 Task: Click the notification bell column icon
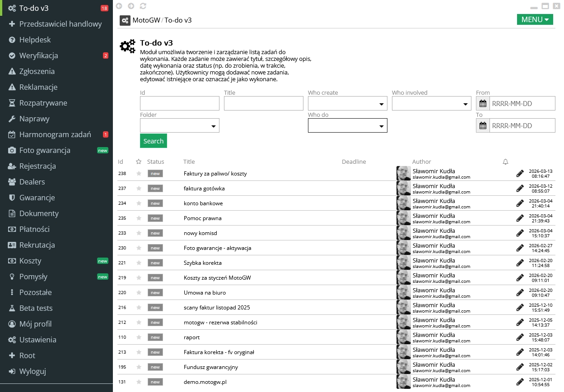tap(505, 161)
